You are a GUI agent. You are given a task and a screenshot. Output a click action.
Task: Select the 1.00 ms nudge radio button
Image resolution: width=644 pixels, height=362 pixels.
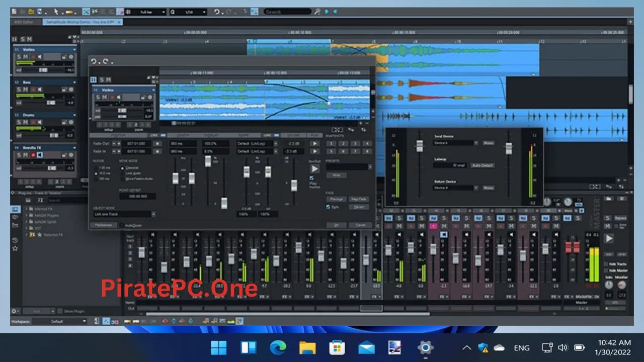click(96, 168)
